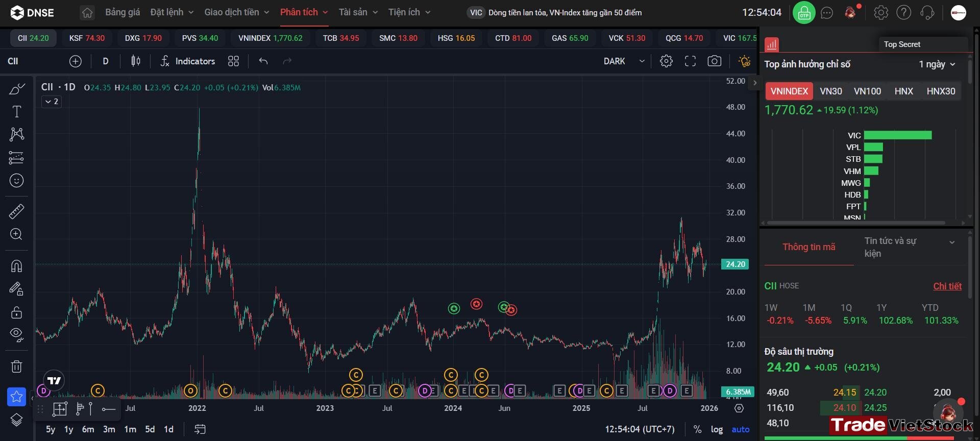Switch to the VN30 index tab
The height and width of the screenshot is (441, 980).
pyautogui.click(x=830, y=91)
